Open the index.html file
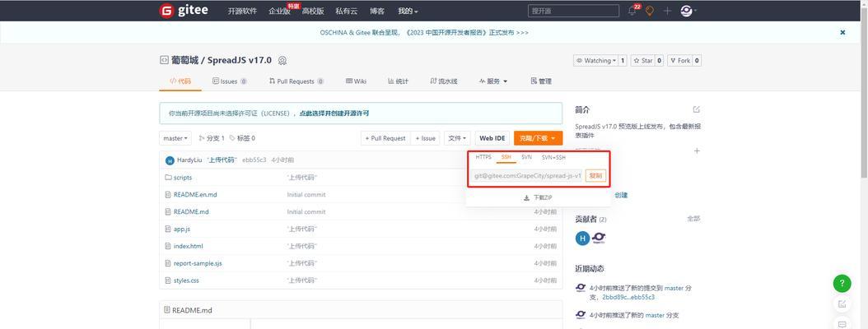Image resolution: width=868 pixels, height=329 pixels. [189, 246]
